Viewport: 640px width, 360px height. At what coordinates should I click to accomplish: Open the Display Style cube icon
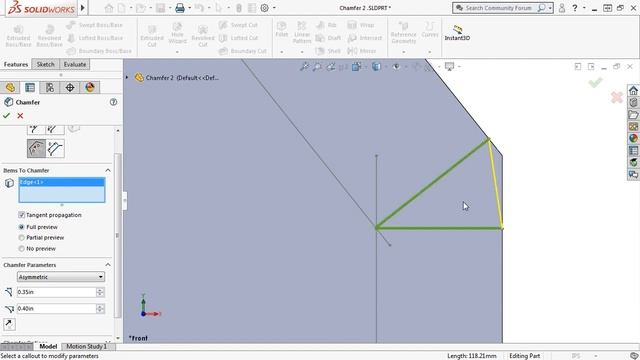[x=376, y=67]
